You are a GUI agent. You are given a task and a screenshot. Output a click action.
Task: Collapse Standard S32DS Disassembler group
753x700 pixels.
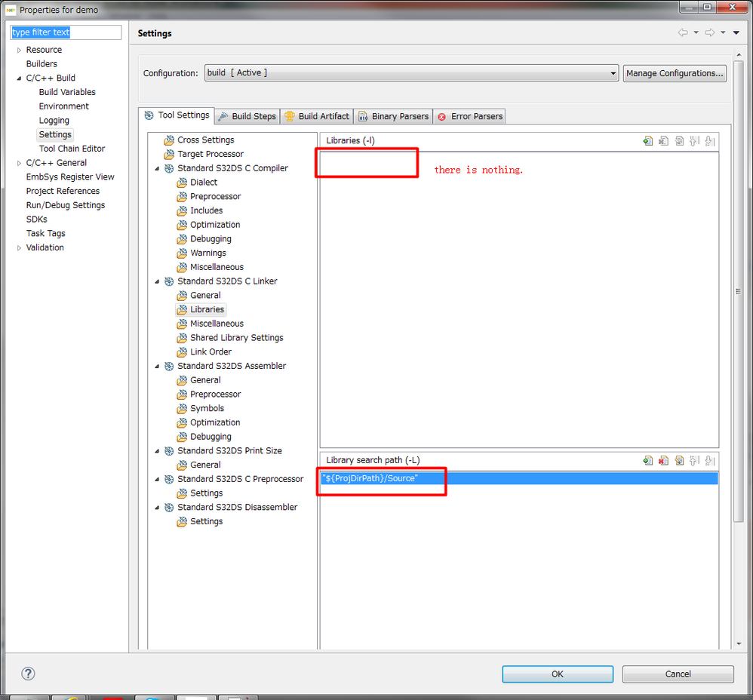coord(157,508)
